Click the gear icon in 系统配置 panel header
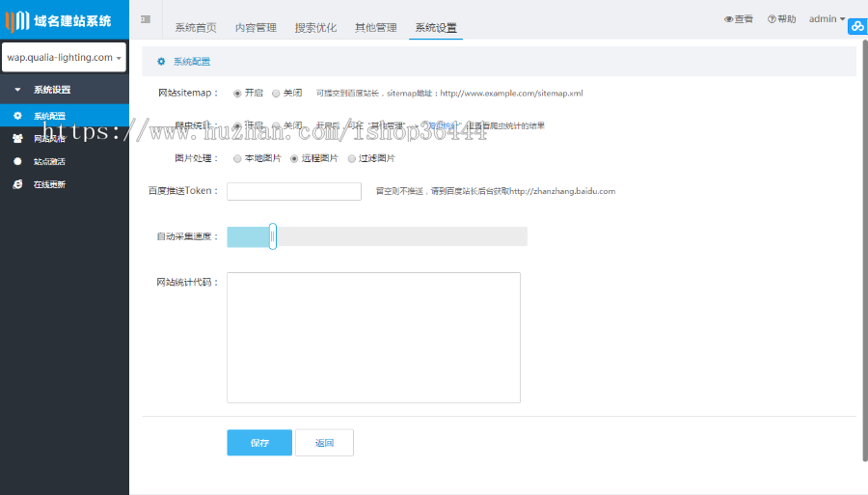The image size is (868, 495). (x=161, y=62)
